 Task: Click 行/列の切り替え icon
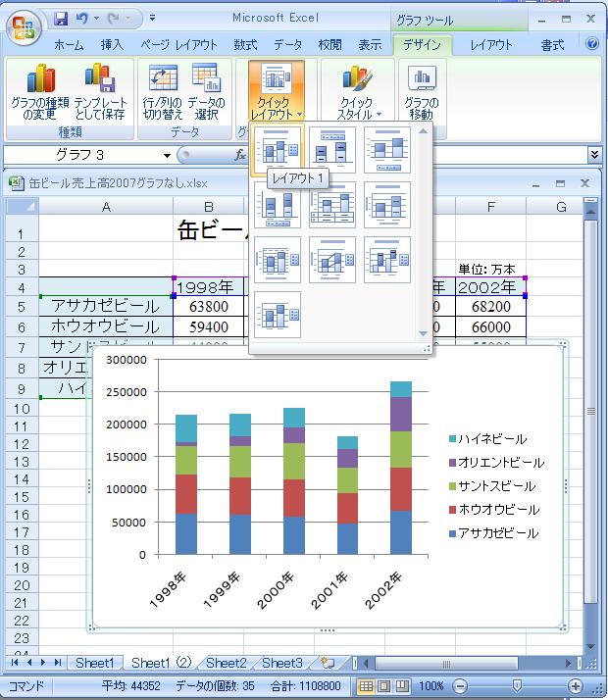tap(163, 92)
